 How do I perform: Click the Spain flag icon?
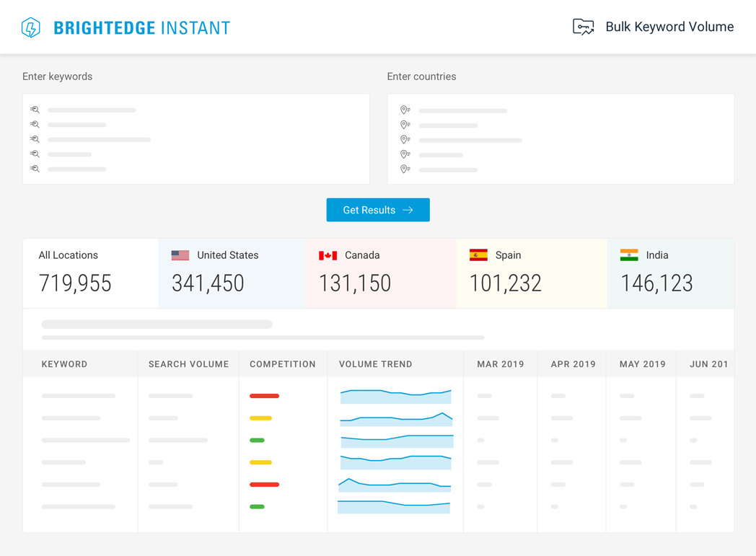(478, 255)
